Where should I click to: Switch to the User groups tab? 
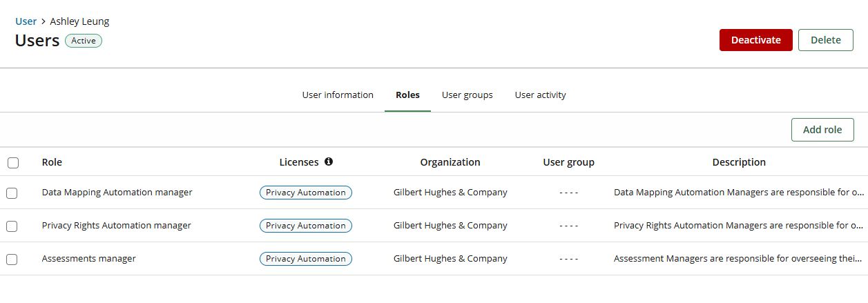[x=467, y=95]
